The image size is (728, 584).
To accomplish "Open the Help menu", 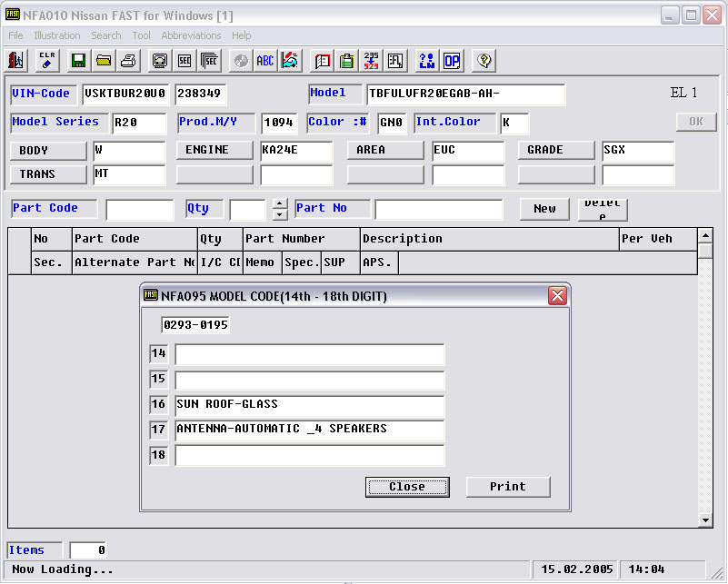I will [241, 35].
